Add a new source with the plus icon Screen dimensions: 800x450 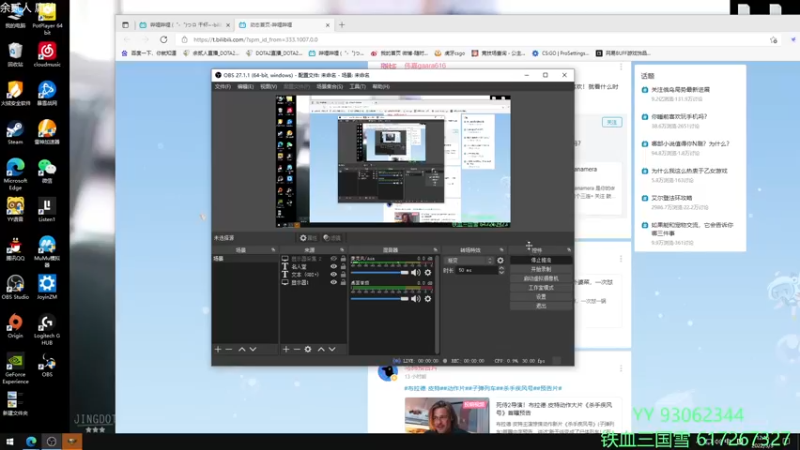click(286, 349)
